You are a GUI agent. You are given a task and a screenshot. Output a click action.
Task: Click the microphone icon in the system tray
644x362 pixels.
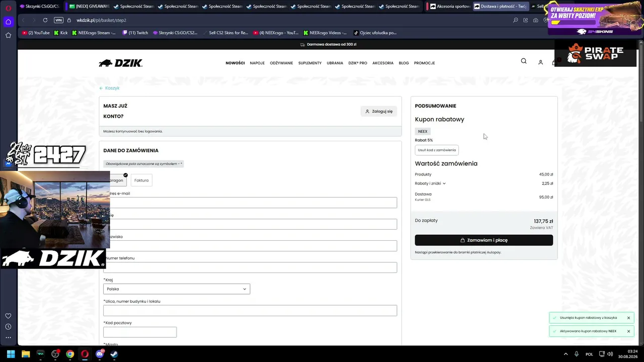click(x=577, y=354)
